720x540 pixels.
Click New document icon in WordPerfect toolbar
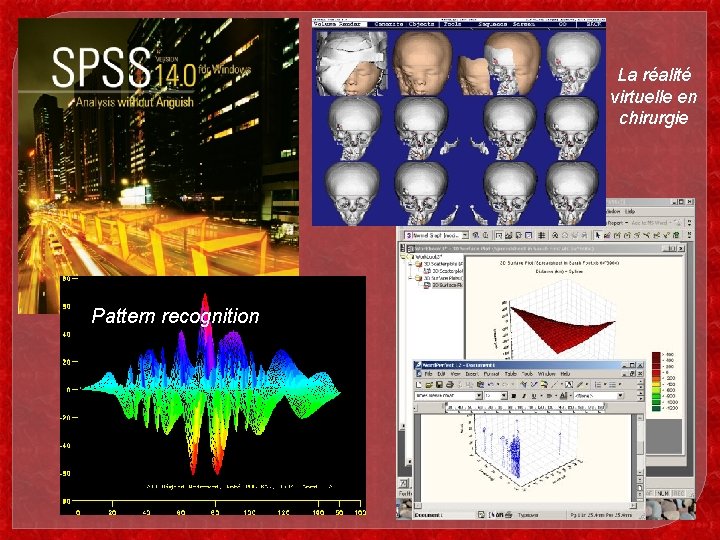tap(419, 385)
